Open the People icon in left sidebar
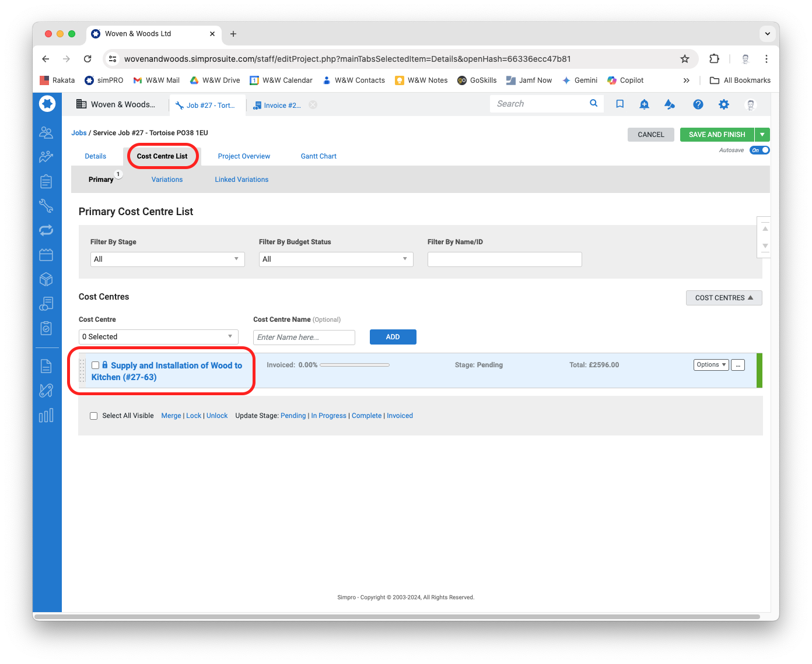The image size is (812, 664). (46, 132)
